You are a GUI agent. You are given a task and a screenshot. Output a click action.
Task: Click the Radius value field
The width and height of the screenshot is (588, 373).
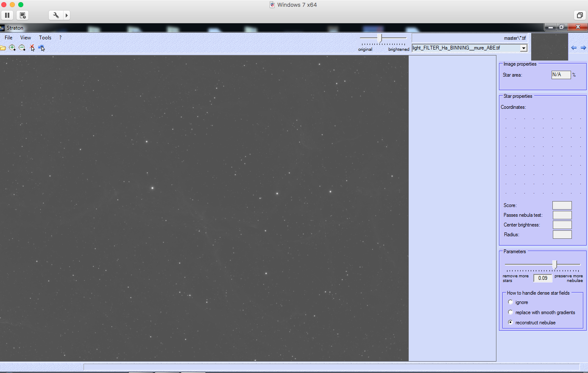562,235
